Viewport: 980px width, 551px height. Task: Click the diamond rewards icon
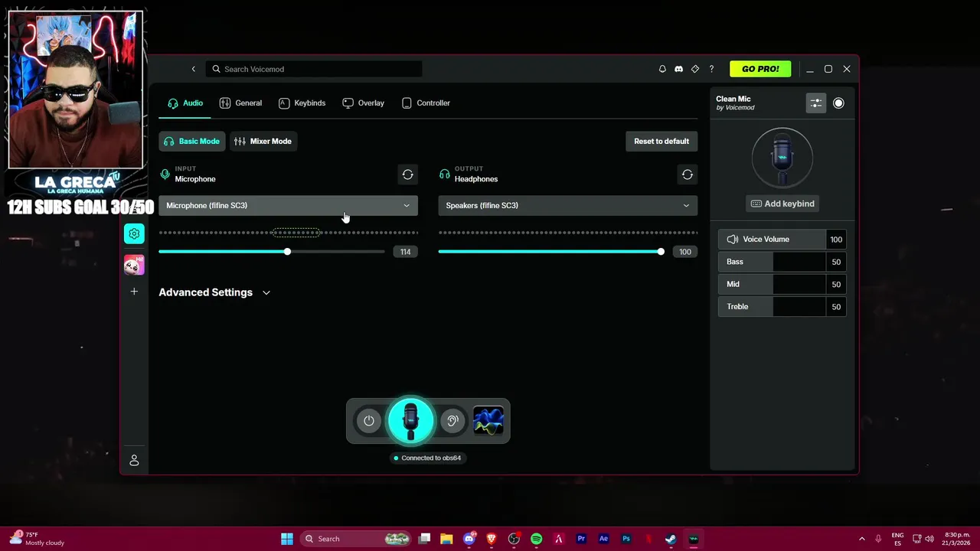click(x=695, y=69)
